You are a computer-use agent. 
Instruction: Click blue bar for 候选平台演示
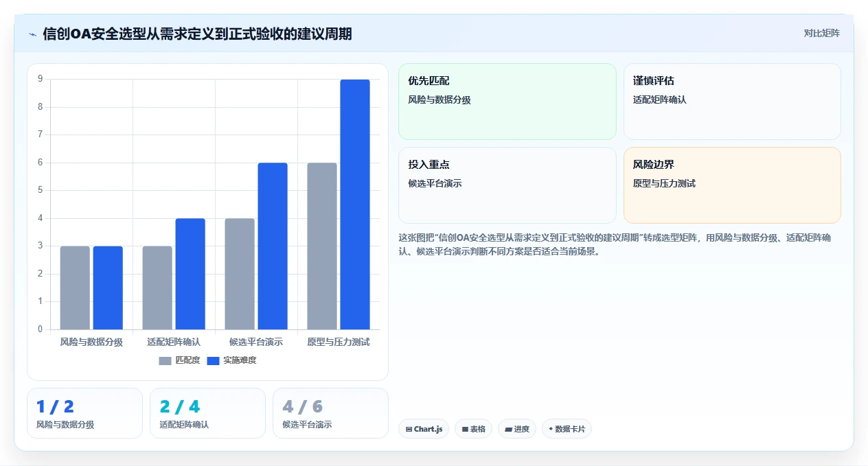(x=273, y=246)
